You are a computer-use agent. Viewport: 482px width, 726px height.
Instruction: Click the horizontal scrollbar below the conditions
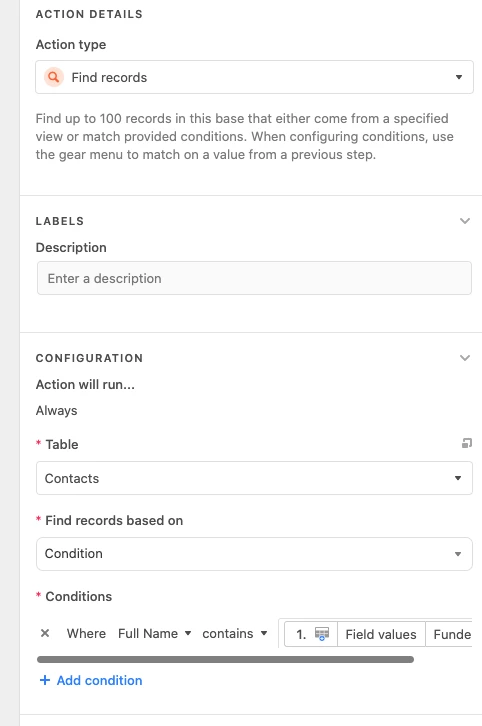pyautogui.click(x=225, y=659)
